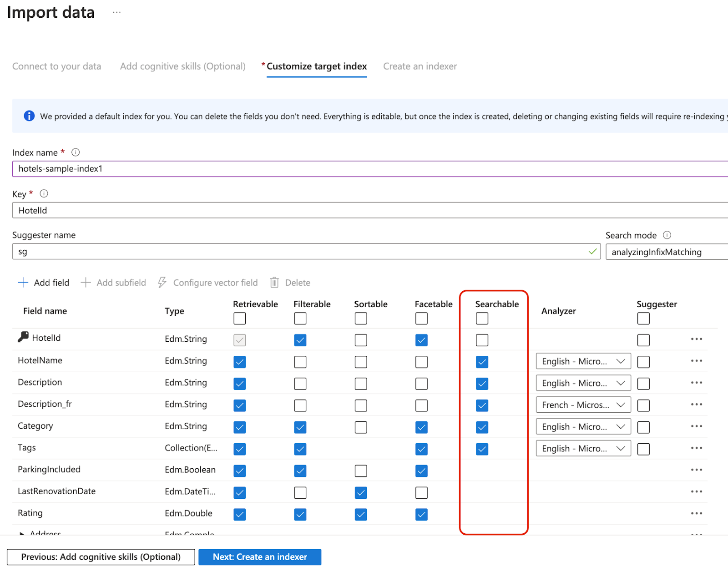The image size is (728, 577).
Task: Go to the Create an indexer tab
Action: (420, 66)
